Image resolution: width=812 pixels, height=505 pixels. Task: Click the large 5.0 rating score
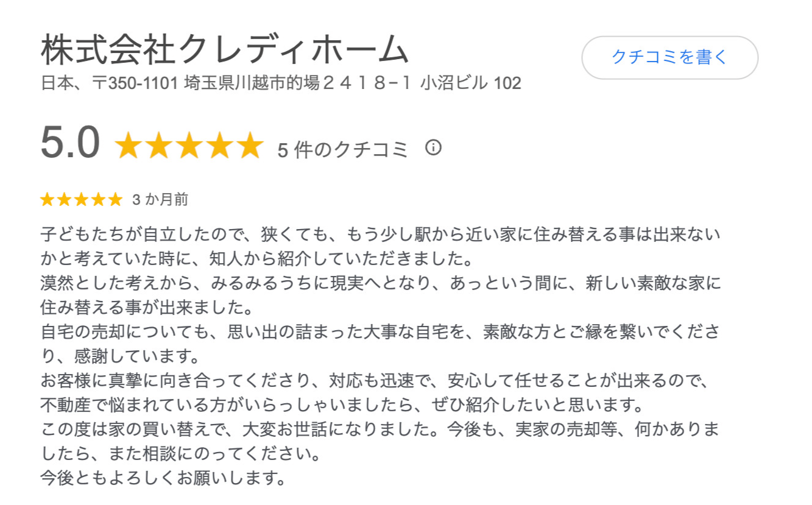[x=70, y=144]
